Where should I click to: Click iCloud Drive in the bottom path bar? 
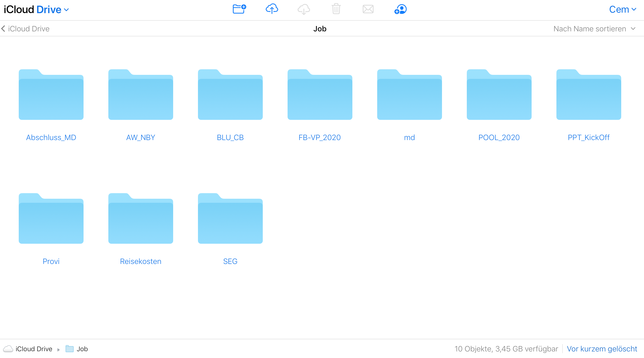(x=34, y=349)
